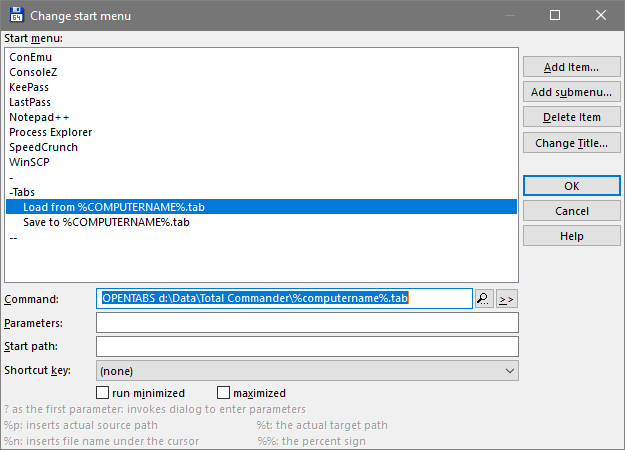The height and width of the screenshot is (450, 625).
Task: Open the Change Title... dialog
Action: [x=571, y=143]
